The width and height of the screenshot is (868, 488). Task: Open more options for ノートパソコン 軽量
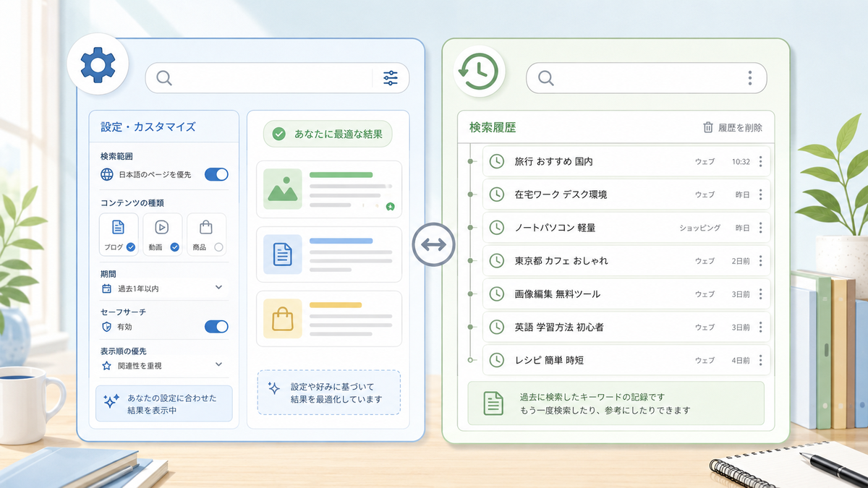click(760, 228)
